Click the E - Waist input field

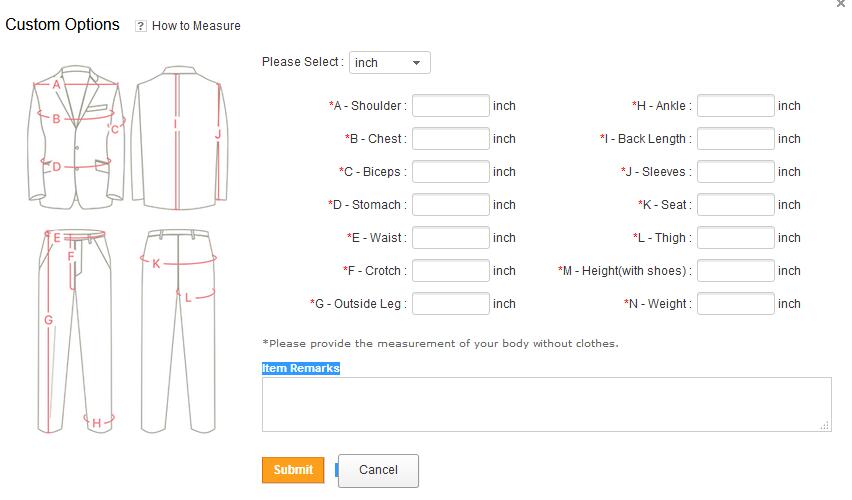(x=451, y=238)
